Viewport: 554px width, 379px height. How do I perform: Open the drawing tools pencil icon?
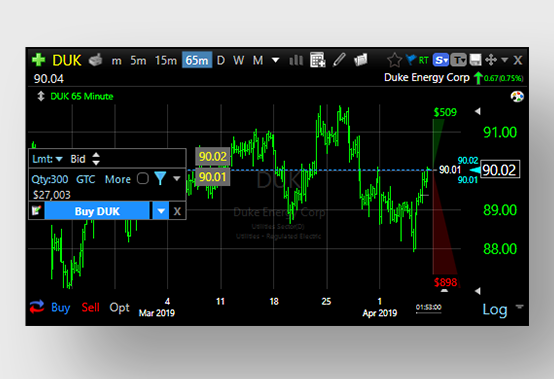click(339, 60)
